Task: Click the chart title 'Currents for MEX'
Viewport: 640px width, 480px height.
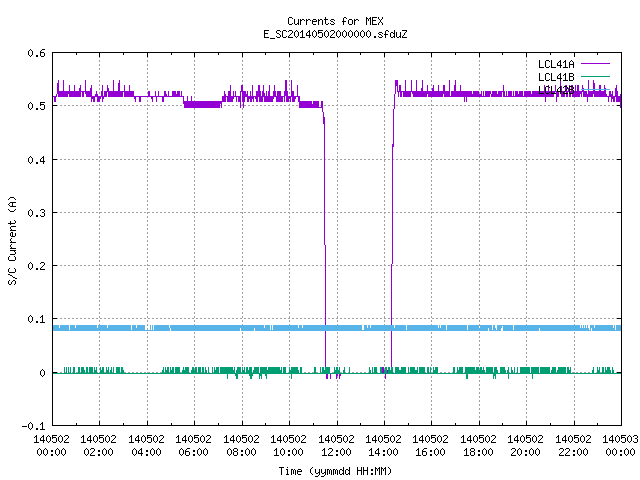Action: (335, 21)
